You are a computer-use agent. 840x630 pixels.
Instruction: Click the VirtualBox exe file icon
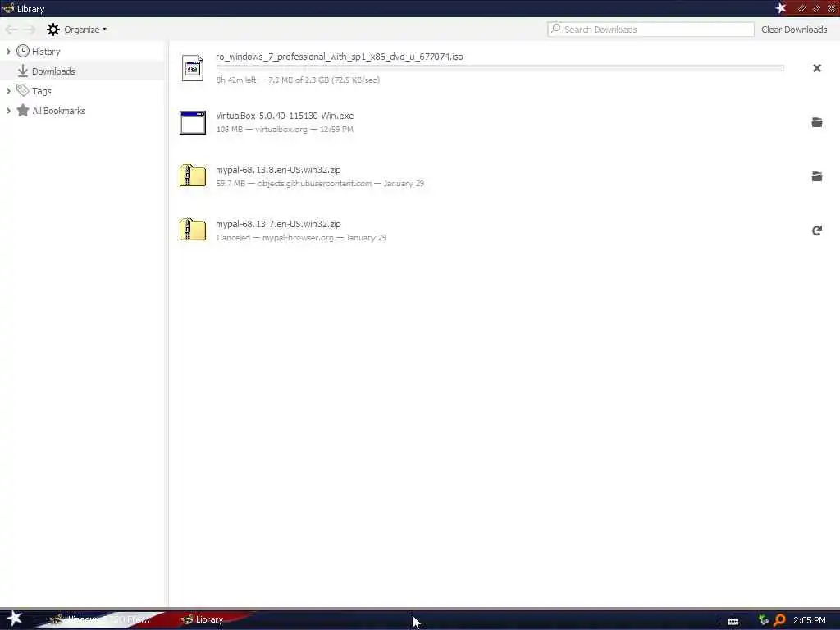[x=192, y=122]
